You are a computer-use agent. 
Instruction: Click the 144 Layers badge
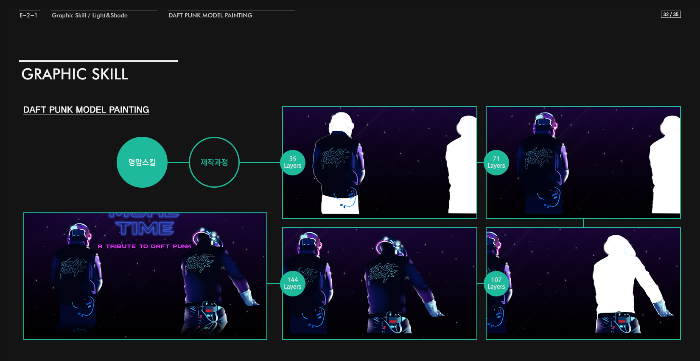click(293, 283)
